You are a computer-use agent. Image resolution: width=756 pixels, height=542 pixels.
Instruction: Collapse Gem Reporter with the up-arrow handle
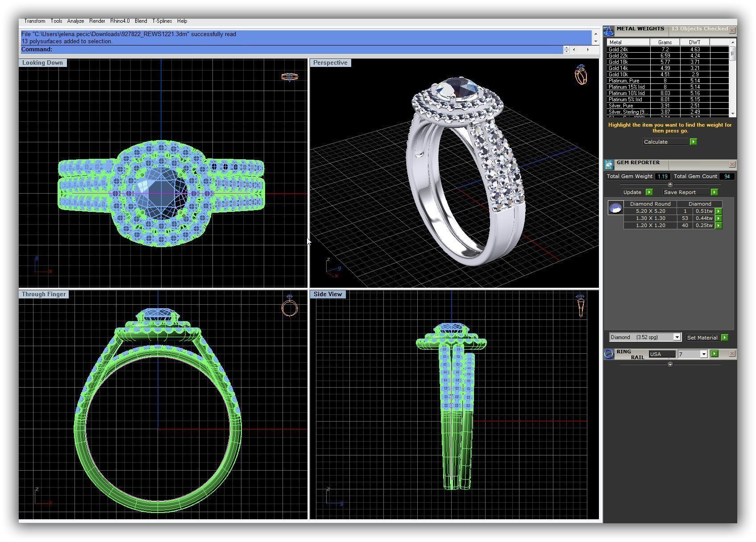tap(669, 184)
